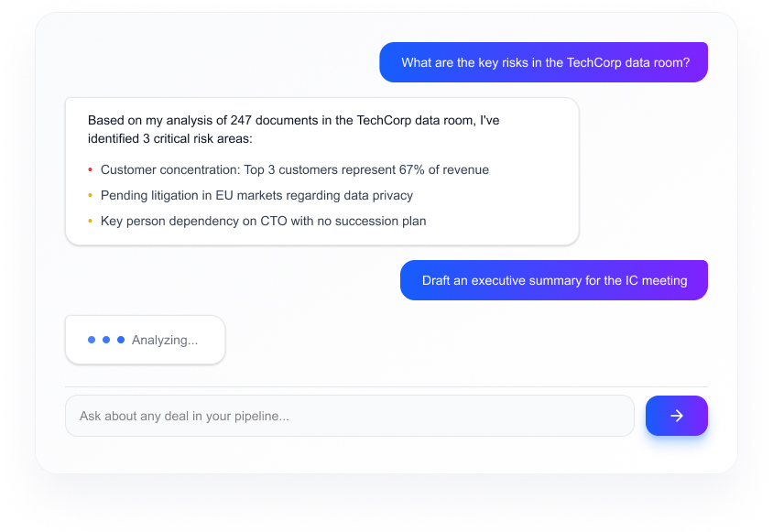
Task: Click the Analyzing status bubble
Action: click(x=145, y=340)
